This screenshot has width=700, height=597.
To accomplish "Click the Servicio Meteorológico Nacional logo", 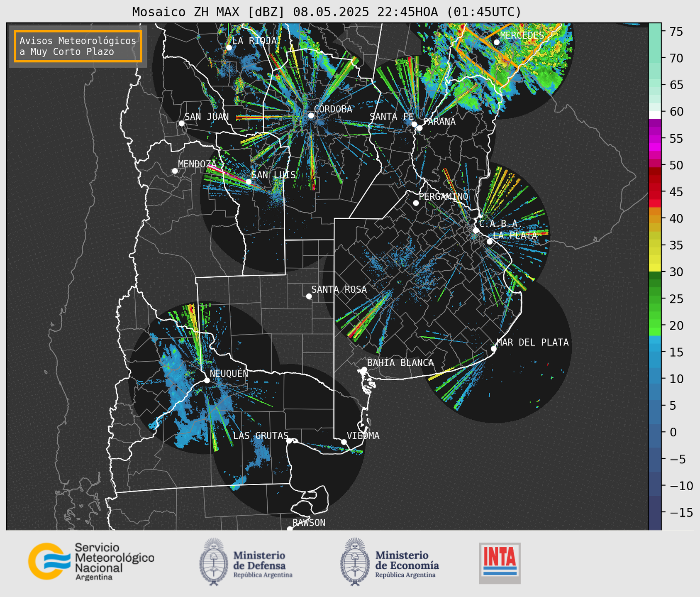I will tap(91, 561).
